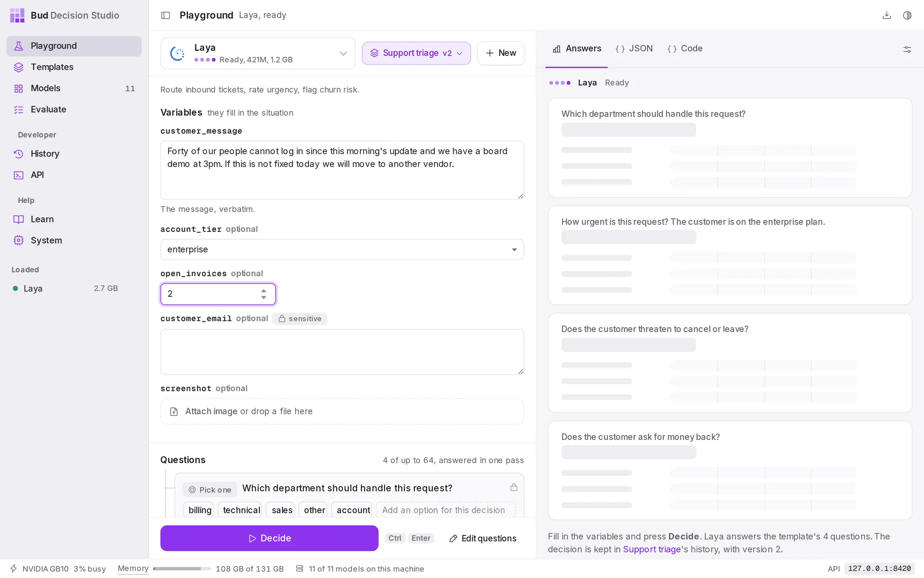Click the models storage icon in status bar

[x=300, y=569]
